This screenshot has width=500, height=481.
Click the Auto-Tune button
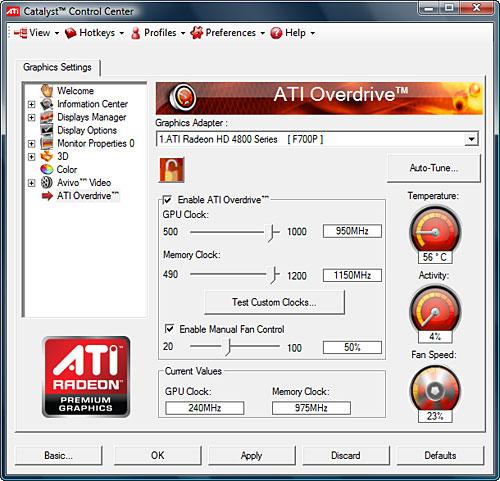coord(434,168)
